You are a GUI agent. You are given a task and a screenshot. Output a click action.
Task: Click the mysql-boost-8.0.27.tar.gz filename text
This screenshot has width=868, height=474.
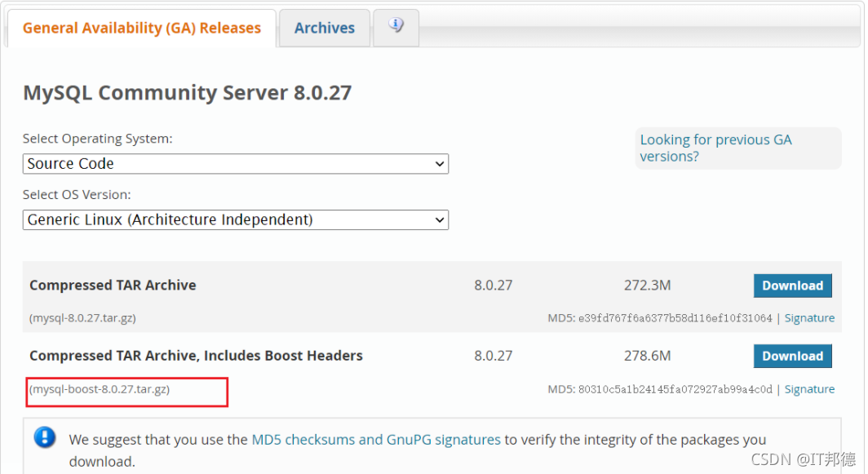point(100,389)
